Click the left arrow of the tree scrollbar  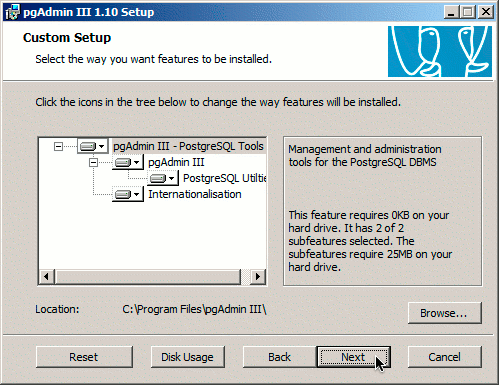(47, 276)
